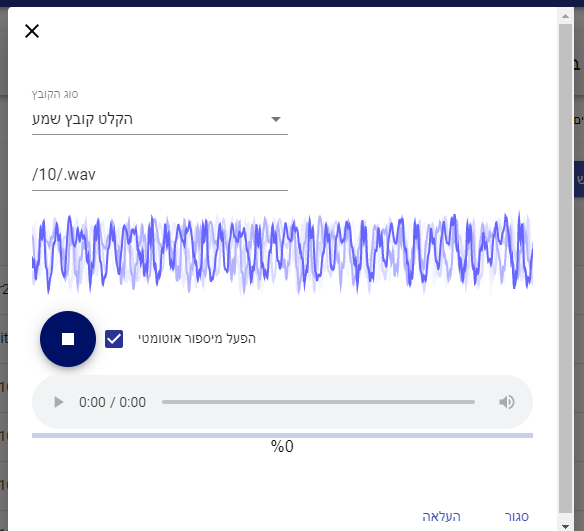The height and width of the screenshot is (531, 584).
Task: Close the dialog with the X icon
Action: pyautogui.click(x=32, y=31)
